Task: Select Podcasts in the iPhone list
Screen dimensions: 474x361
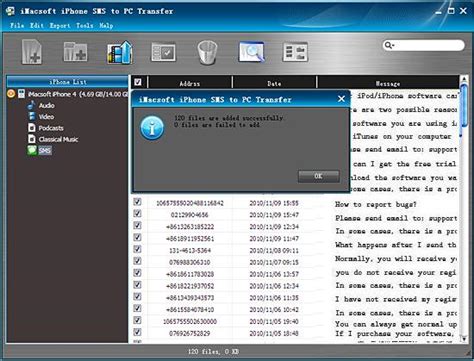Action: click(51, 128)
